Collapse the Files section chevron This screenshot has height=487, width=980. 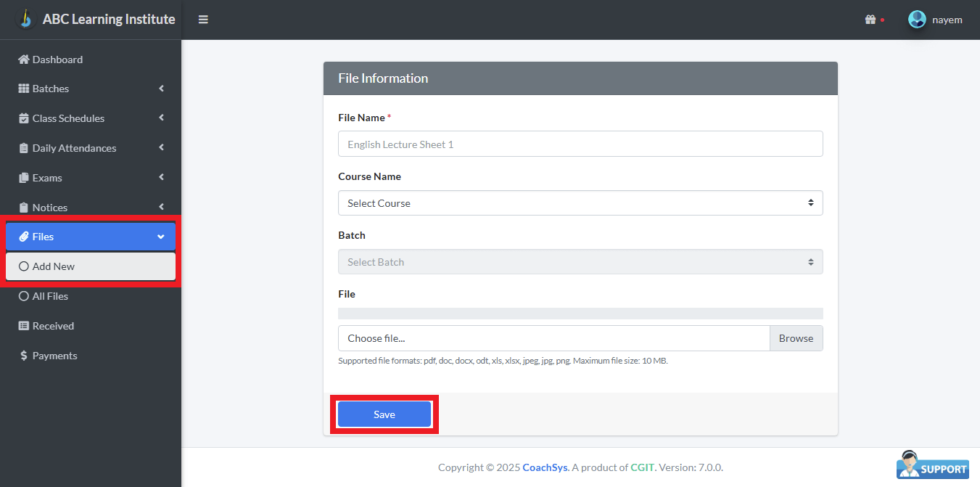coord(161,236)
